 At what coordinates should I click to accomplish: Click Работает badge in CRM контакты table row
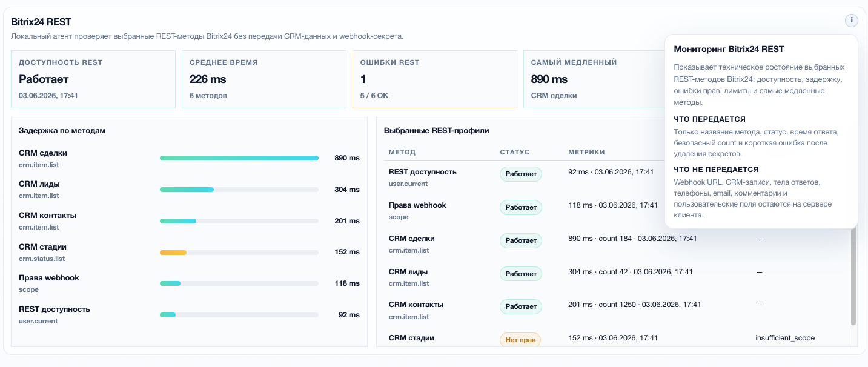[x=521, y=306]
